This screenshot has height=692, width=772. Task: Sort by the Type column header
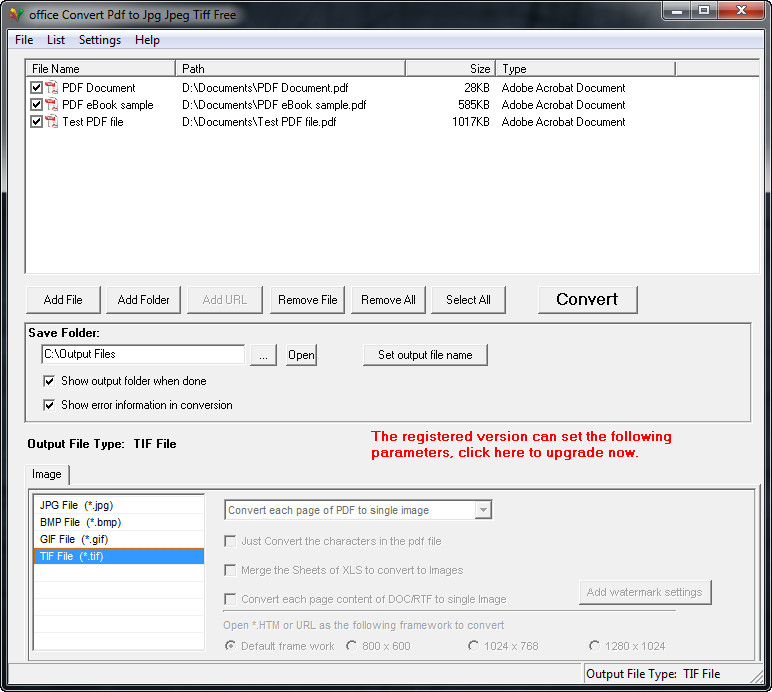tap(585, 68)
